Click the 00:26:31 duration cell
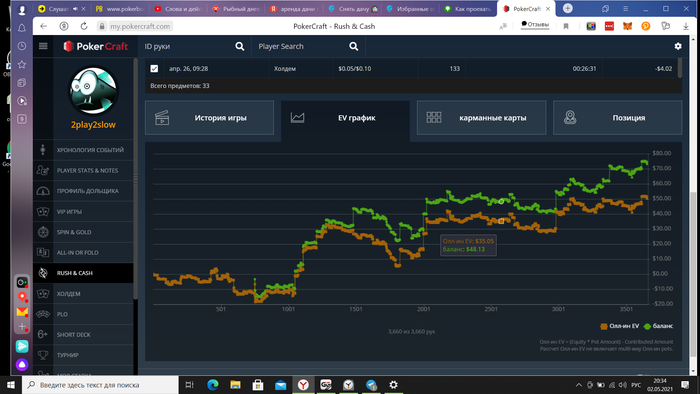 [584, 68]
